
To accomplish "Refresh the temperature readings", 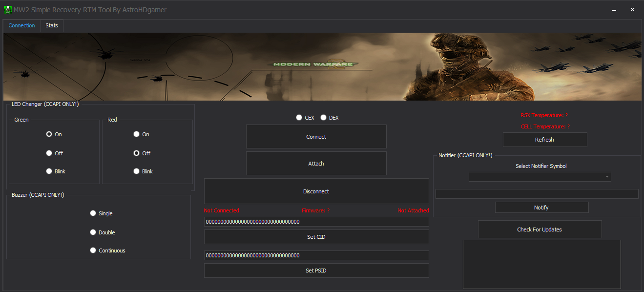I will [x=545, y=140].
